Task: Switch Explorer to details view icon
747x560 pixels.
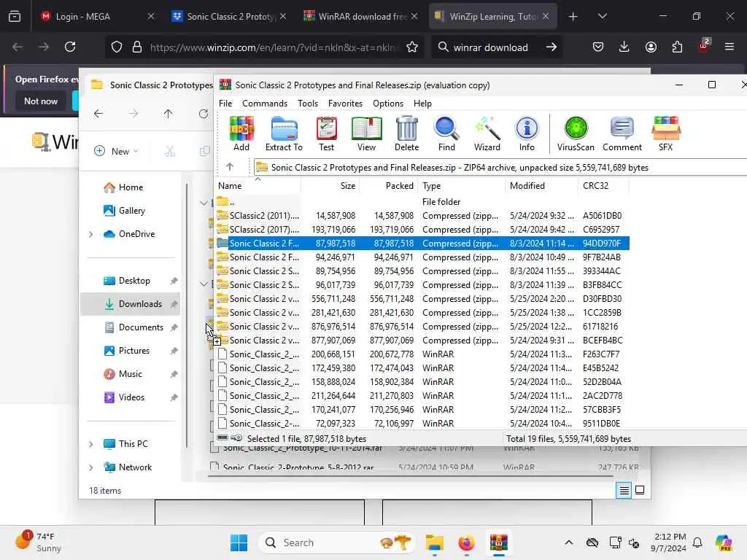Action: click(x=624, y=490)
